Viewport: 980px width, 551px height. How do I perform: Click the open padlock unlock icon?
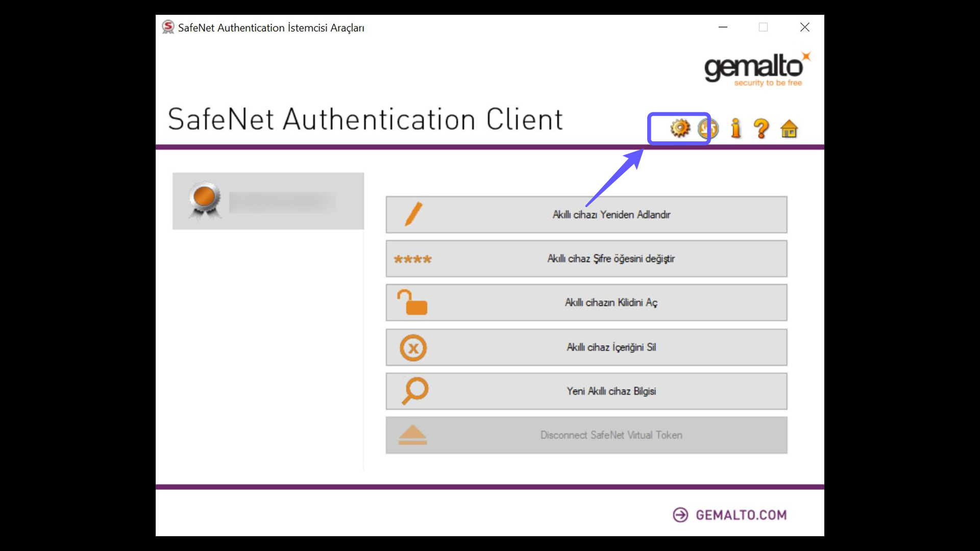tap(412, 302)
